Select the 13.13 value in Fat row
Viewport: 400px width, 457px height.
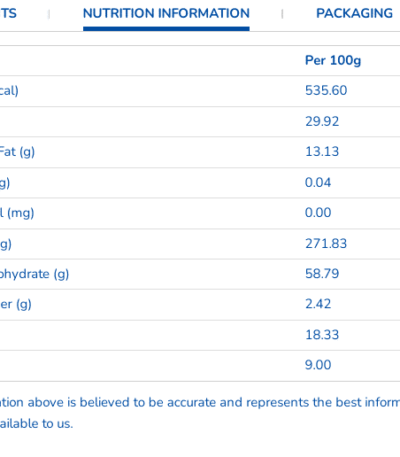(322, 152)
